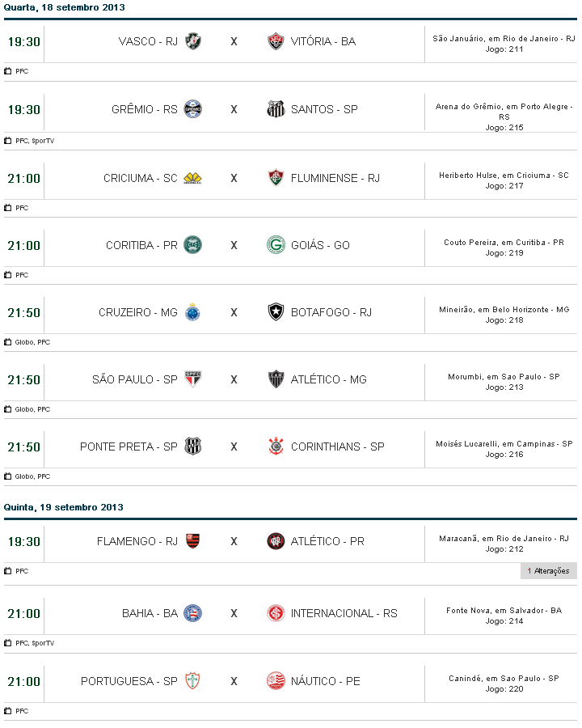Click the Fluminense team crest
Image resolution: width=582 pixels, height=728 pixels.
click(276, 178)
